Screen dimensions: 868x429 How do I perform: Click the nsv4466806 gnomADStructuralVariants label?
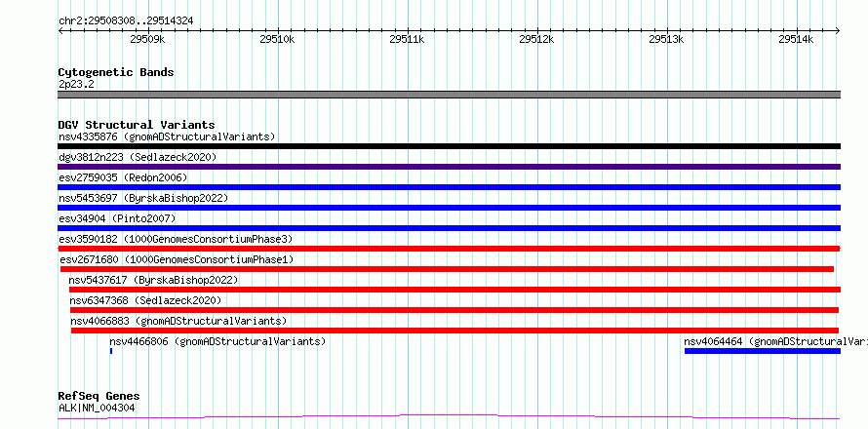[217, 341]
